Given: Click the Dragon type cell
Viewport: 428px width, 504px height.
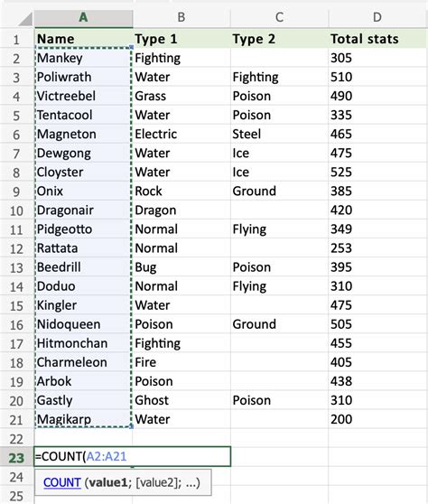Looking at the screenshot, I should pyautogui.click(x=181, y=210).
